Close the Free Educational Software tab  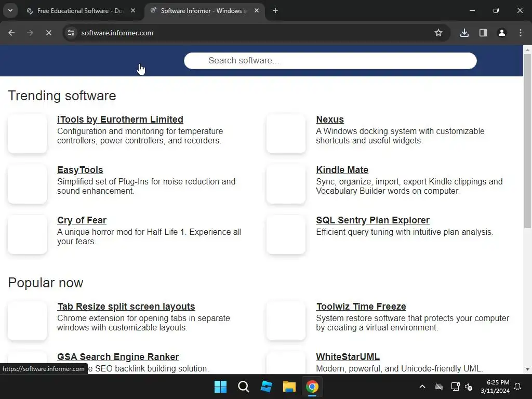(x=133, y=10)
